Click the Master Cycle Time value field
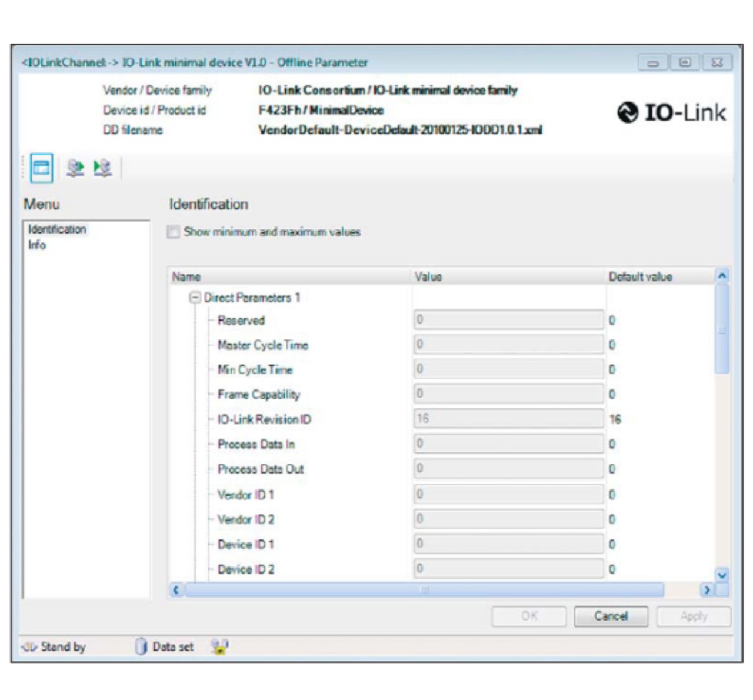This screenshot has height=700, width=753. tap(508, 345)
